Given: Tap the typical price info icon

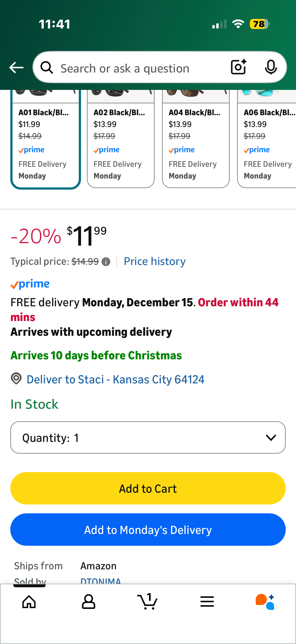Looking at the screenshot, I should pyautogui.click(x=106, y=262).
